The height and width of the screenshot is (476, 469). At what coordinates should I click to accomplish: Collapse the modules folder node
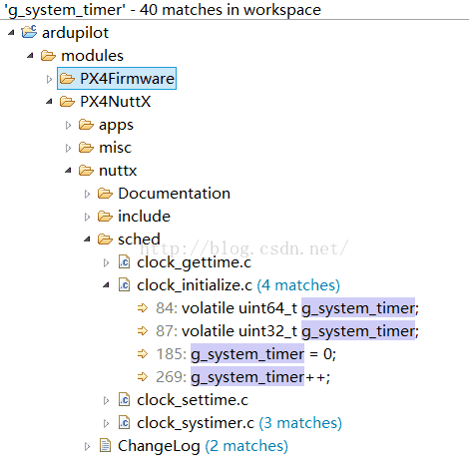(30, 56)
